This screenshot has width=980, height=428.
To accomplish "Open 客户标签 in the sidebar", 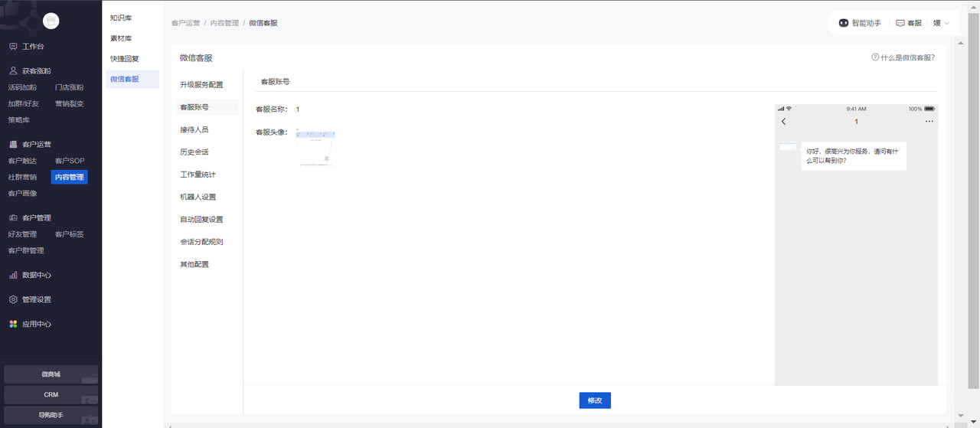I will pos(70,234).
